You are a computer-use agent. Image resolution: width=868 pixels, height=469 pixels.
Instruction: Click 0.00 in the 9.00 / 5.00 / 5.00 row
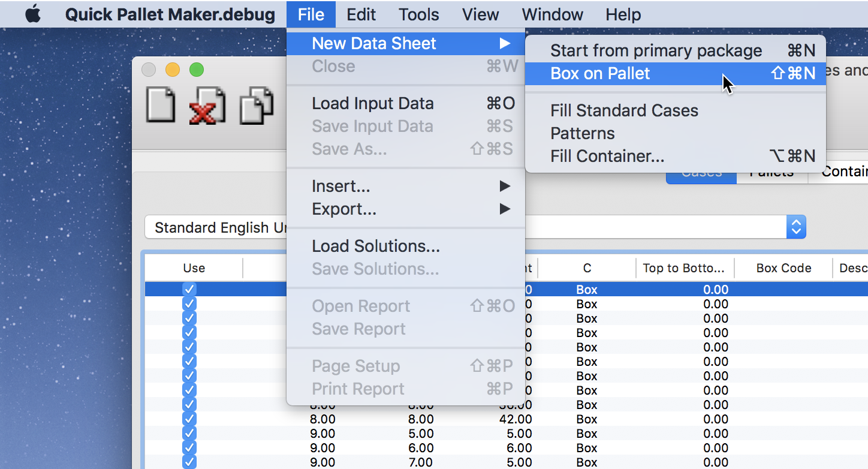[x=716, y=434]
